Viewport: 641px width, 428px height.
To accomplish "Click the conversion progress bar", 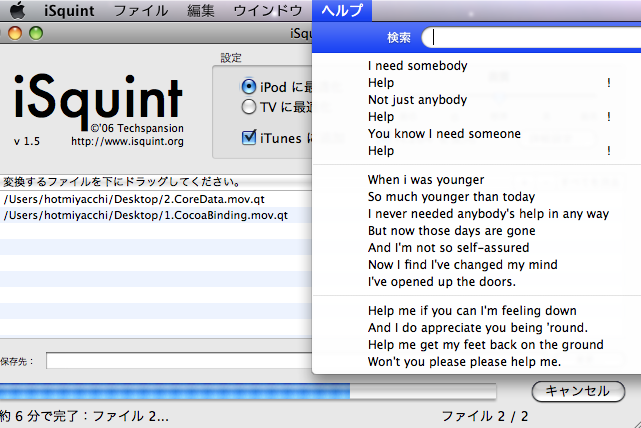I will coord(248,391).
